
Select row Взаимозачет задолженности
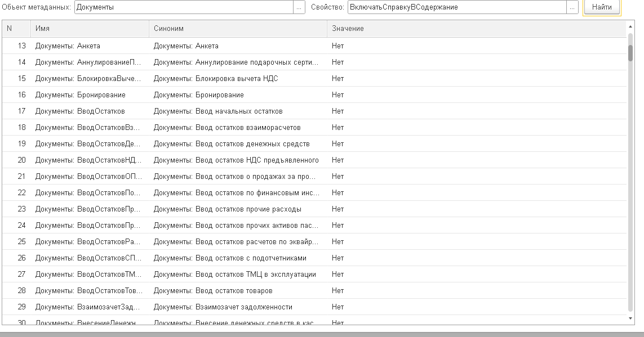[314, 307]
